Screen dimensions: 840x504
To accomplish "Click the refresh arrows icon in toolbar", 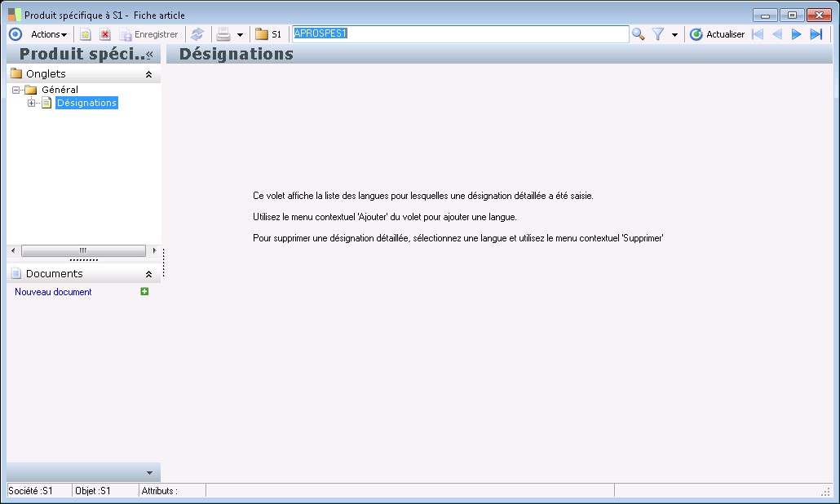I will coord(197,34).
